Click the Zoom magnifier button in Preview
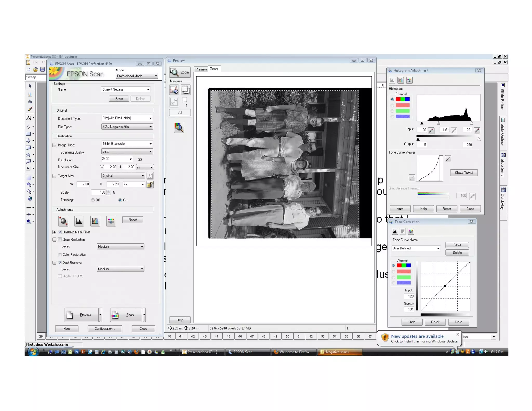The height and width of the screenshot is (411, 532). coord(179,72)
